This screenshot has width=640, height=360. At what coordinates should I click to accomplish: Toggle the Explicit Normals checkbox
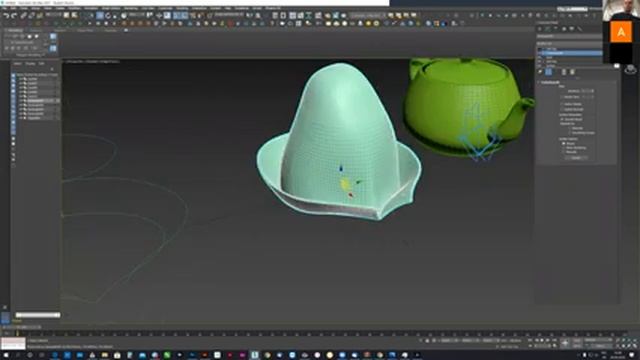pyautogui.click(x=562, y=109)
